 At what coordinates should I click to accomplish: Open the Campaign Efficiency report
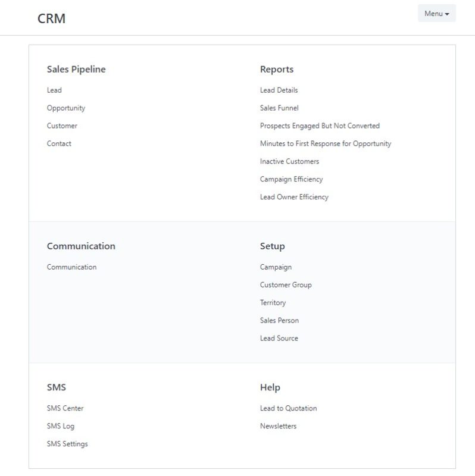[x=291, y=179]
